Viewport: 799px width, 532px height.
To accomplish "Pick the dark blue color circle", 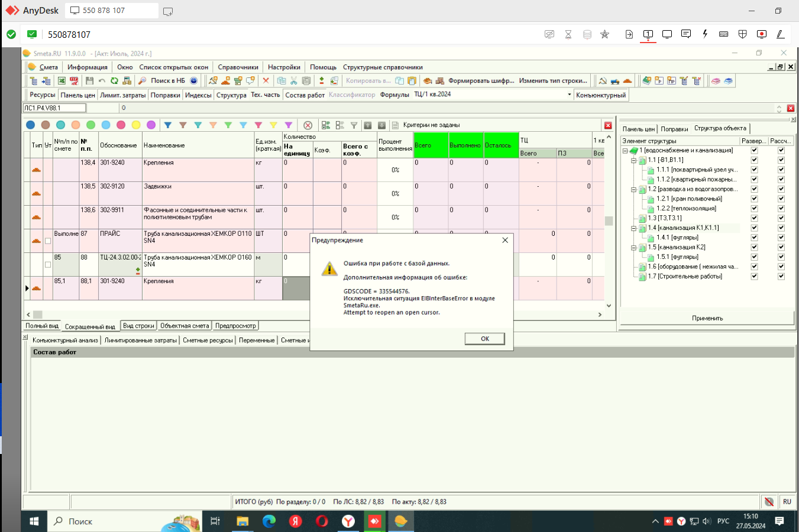I will point(30,125).
